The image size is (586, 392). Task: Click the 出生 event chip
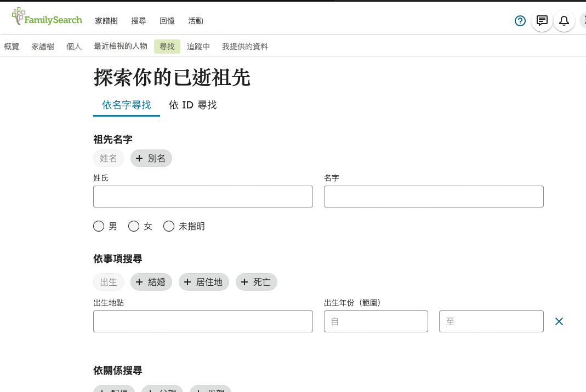pyautogui.click(x=109, y=283)
